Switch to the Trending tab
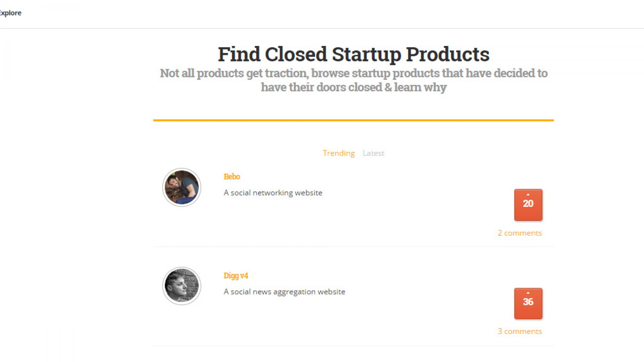 [x=338, y=153]
